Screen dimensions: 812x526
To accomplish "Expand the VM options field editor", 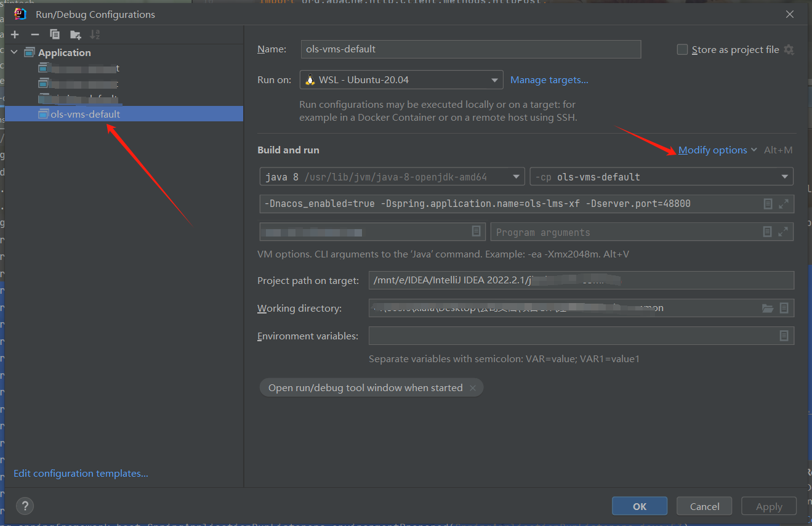I will pyautogui.click(x=783, y=204).
